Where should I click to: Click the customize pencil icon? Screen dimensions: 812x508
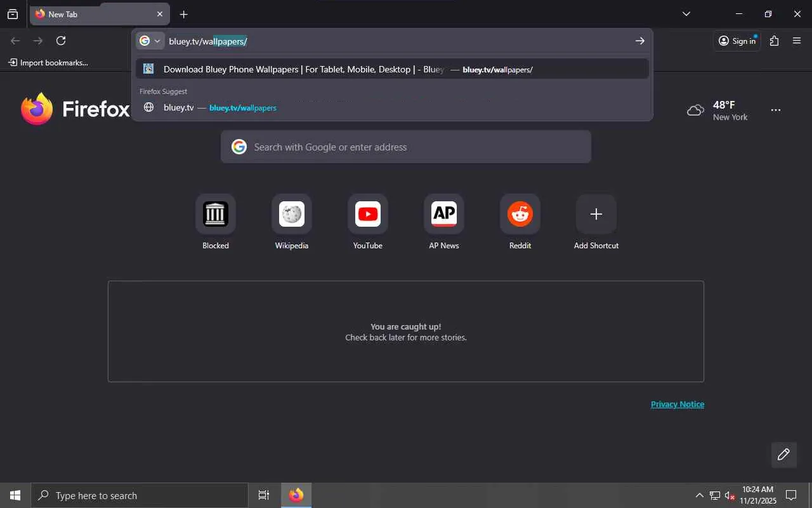pyautogui.click(x=784, y=455)
